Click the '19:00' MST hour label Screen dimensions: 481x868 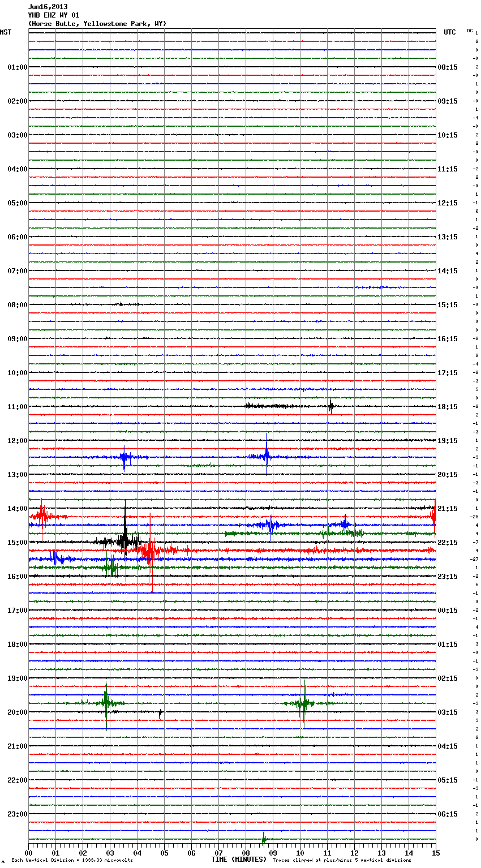17,678
